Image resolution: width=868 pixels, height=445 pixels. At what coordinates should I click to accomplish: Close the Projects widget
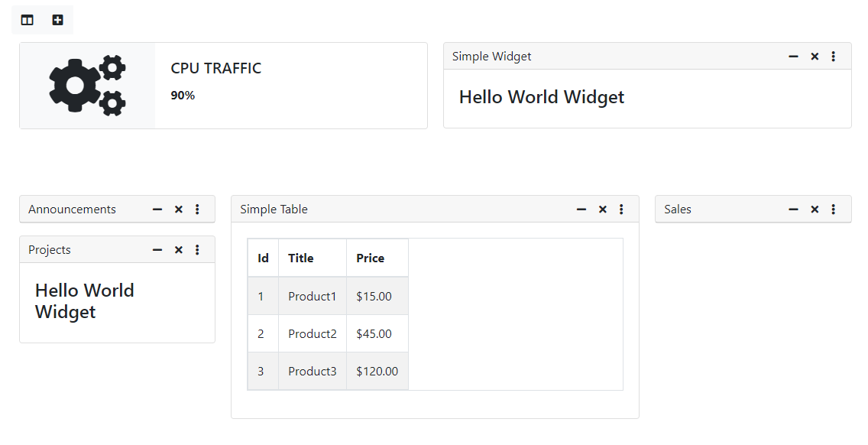[x=178, y=249]
